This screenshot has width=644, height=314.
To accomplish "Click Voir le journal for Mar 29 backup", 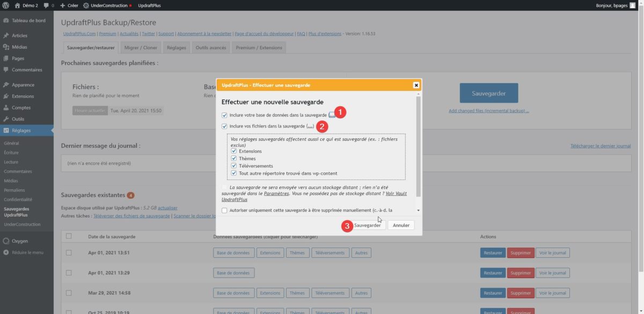I will pos(553,293).
